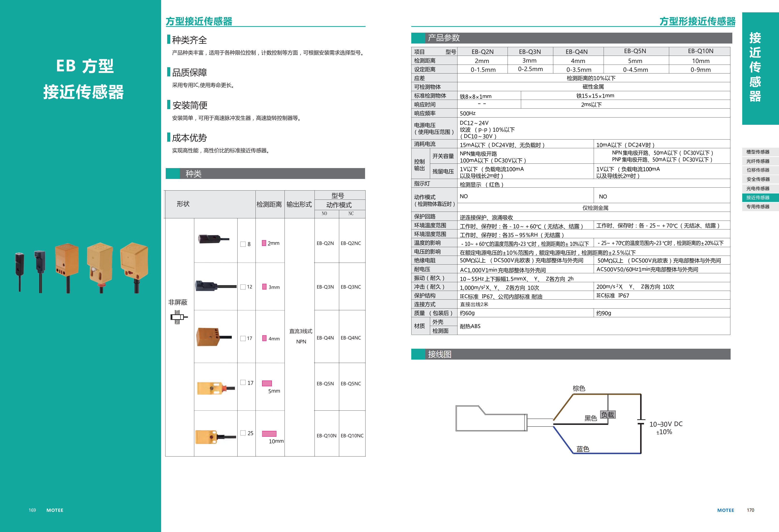The width and height of the screenshot is (779, 532).
Task: Click the size 12 square box
Action: tap(243, 287)
